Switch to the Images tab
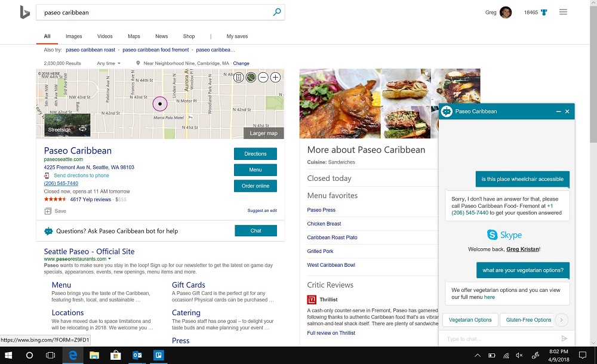 tap(74, 36)
